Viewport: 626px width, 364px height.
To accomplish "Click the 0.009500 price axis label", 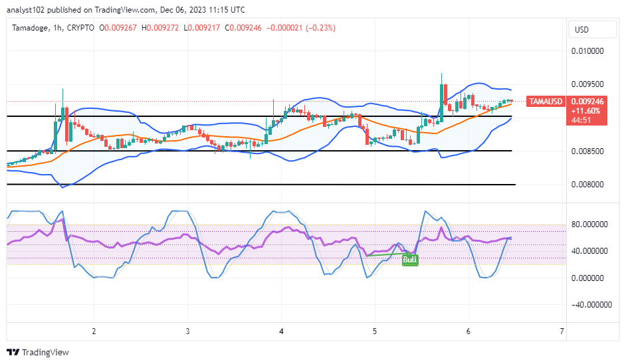I will point(587,84).
